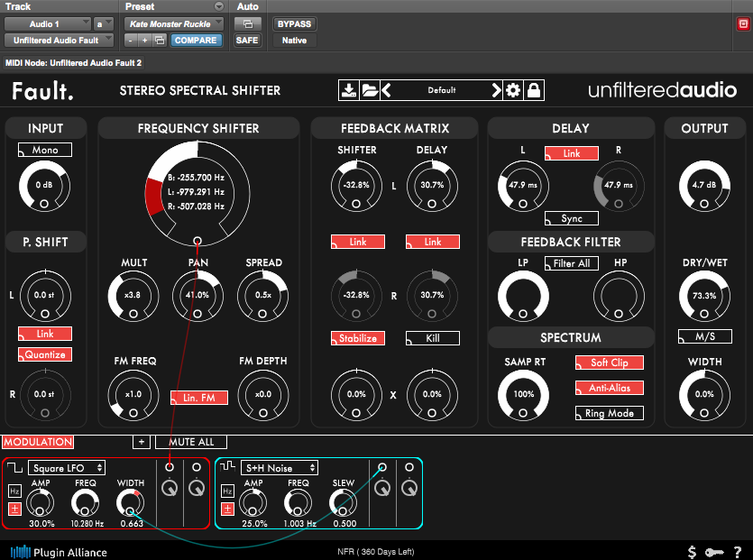Add a modulator with the plus button
This screenshot has width=753, height=560.
[142, 442]
